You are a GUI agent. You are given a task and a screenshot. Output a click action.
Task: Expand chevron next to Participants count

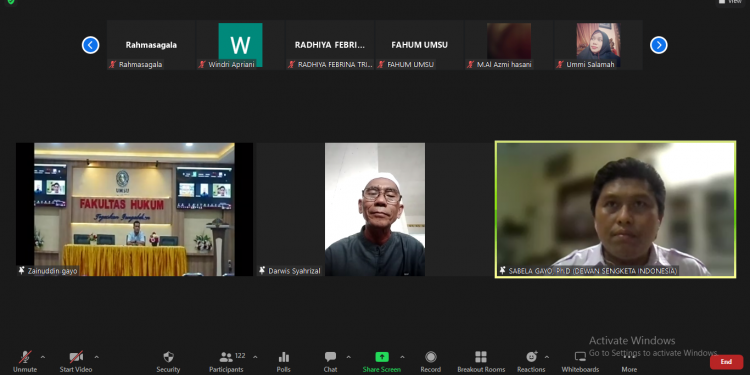tap(255, 357)
